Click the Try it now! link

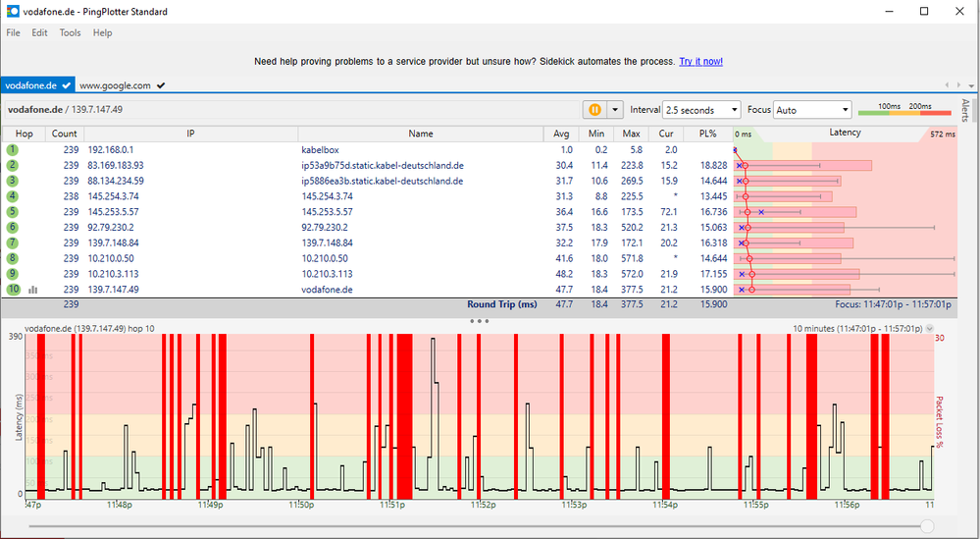click(700, 61)
